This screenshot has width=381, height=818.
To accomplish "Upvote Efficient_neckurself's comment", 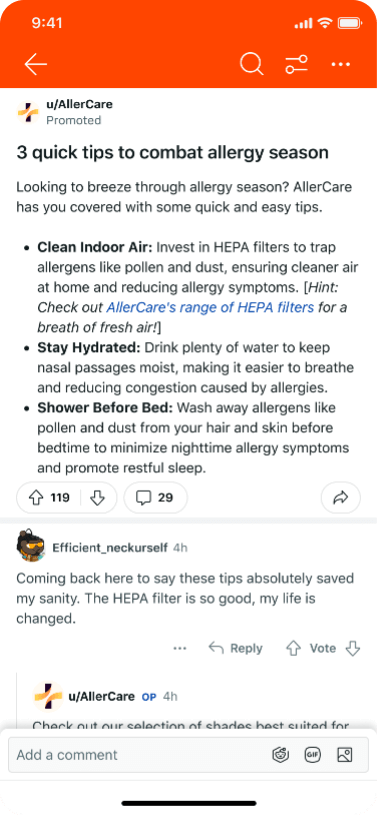I will [x=293, y=648].
